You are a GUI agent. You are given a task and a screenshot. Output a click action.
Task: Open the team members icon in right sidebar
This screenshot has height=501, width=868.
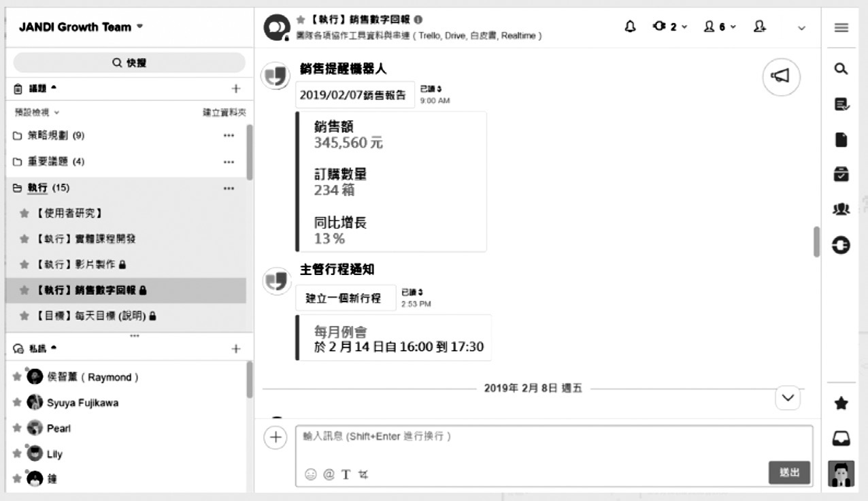click(x=841, y=210)
